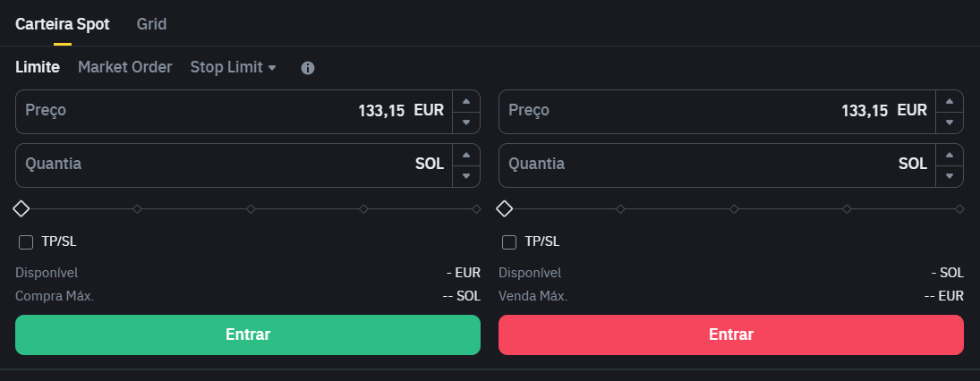Select the Carteira Spot tab
This screenshot has height=381, width=980.
pyautogui.click(x=63, y=24)
